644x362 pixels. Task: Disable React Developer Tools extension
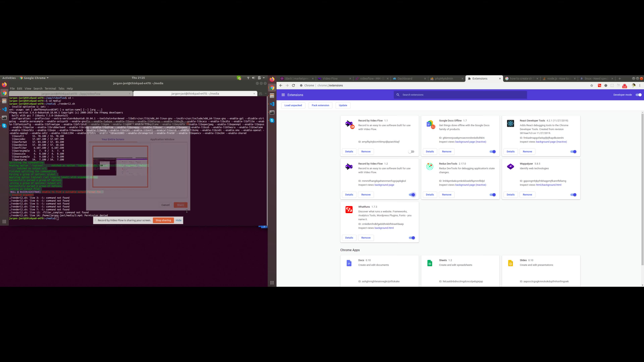tap(573, 152)
